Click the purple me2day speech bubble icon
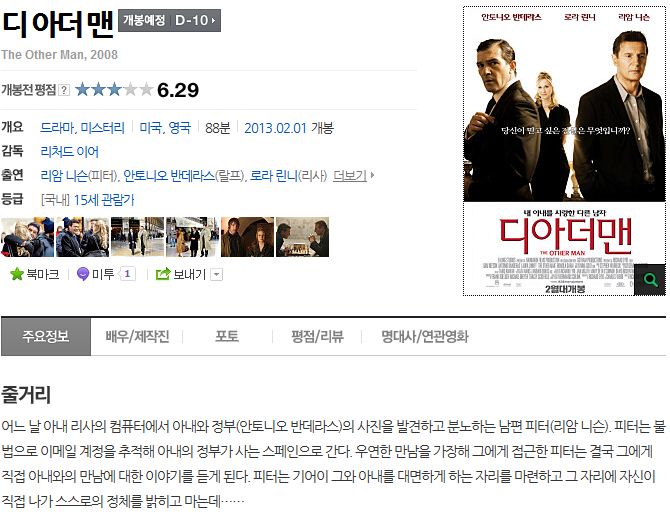Image resolution: width=670 pixels, height=524 pixels. click(x=82, y=274)
